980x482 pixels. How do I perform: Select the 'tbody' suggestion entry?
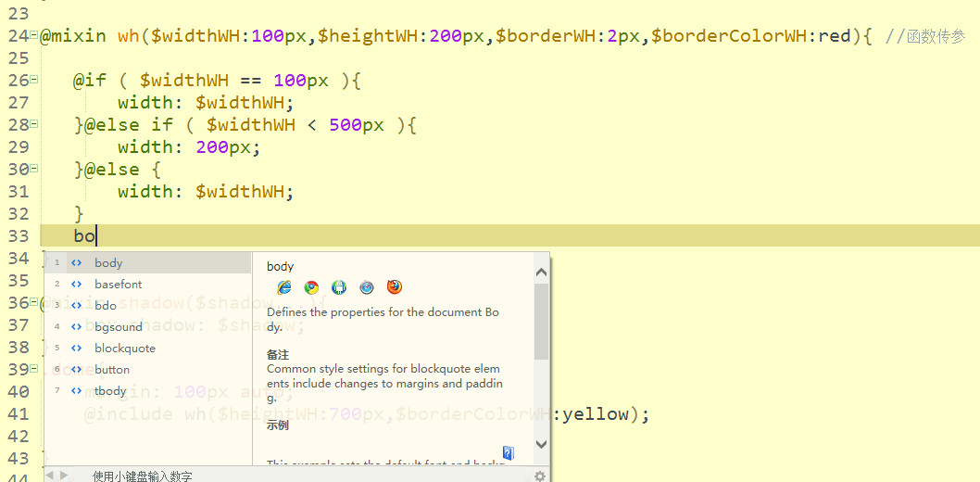(110, 391)
